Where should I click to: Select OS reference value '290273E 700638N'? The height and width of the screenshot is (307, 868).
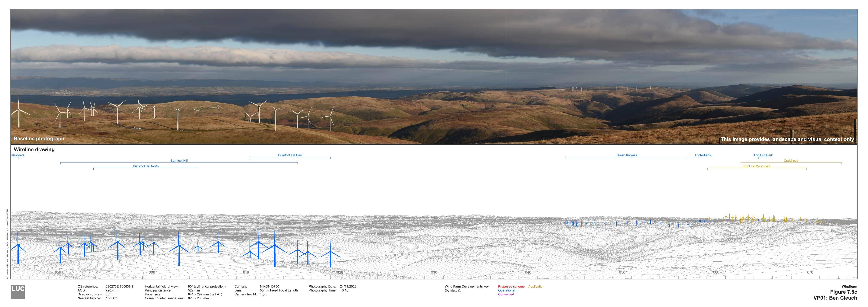[x=119, y=286]
